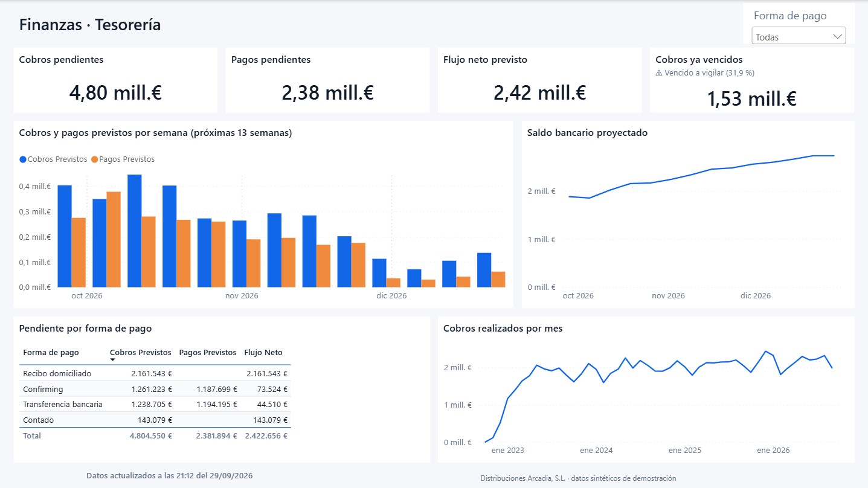Click the dropdown chevron next to Todas
868x488 pixels.
(x=838, y=36)
